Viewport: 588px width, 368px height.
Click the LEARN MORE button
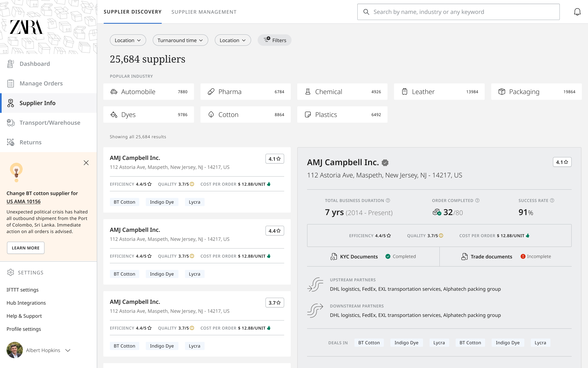click(26, 248)
